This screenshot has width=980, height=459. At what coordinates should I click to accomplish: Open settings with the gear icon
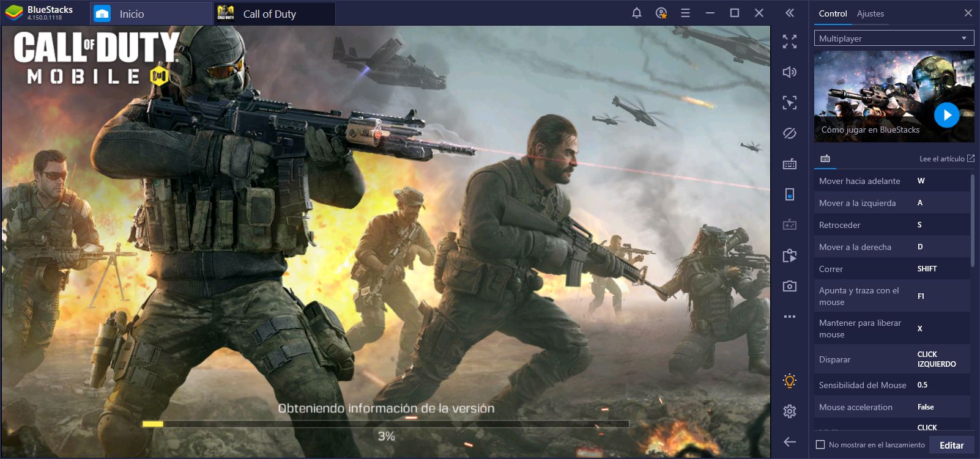[790, 411]
